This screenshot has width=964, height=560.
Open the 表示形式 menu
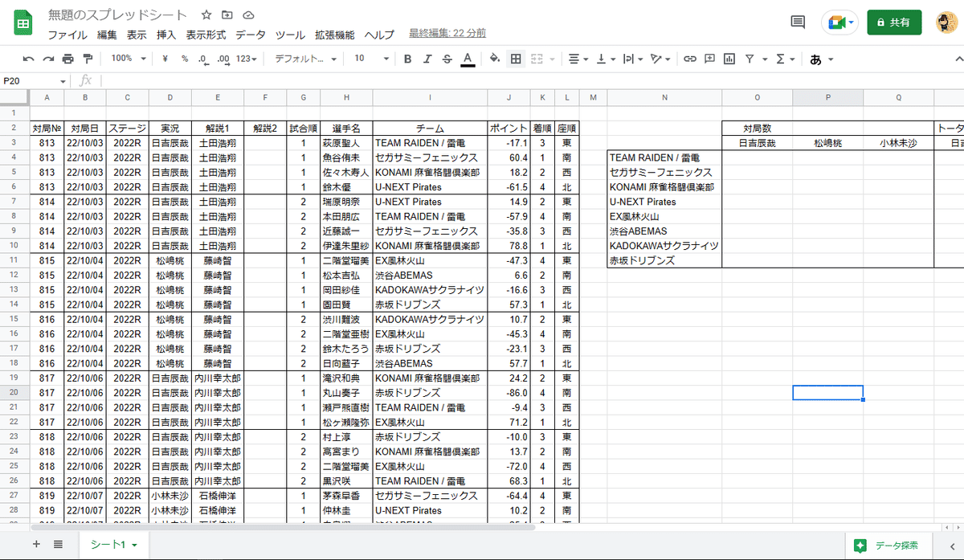(x=206, y=35)
